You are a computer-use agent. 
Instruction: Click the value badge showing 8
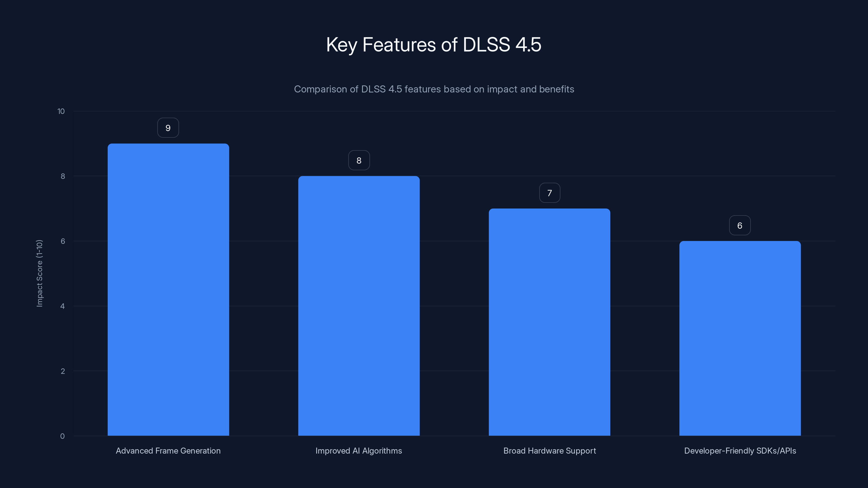click(x=359, y=161)
